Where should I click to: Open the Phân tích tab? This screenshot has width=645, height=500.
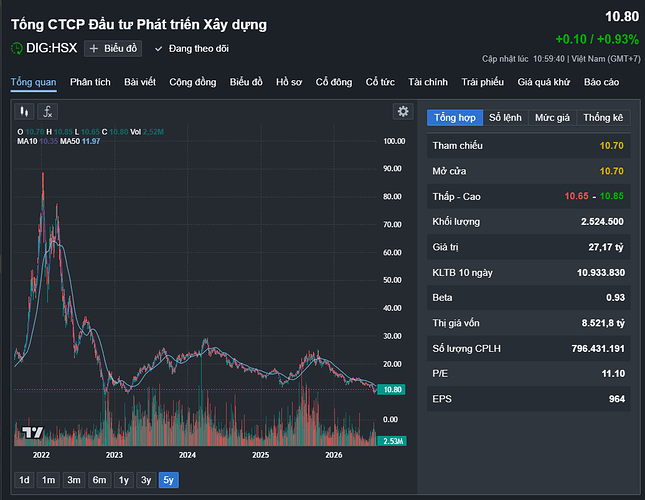pos(90,82)
